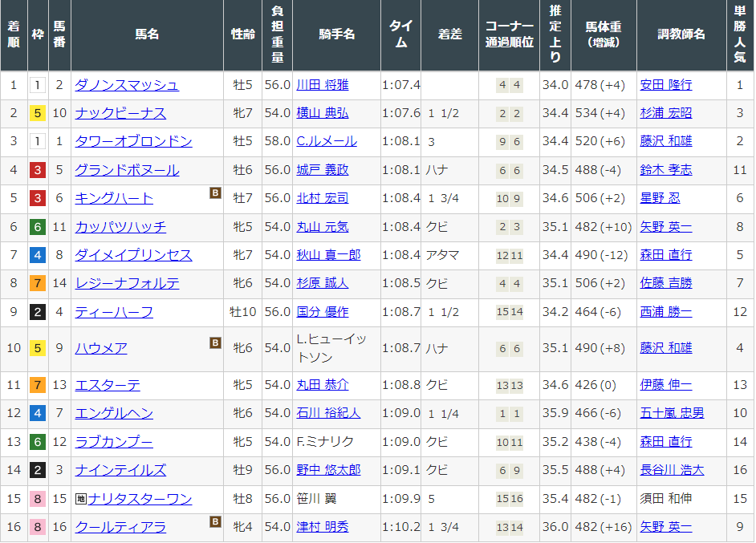Click jockey link C.ルメール
The width and height of the screenshot is (756, 543).
pos(327,141)
